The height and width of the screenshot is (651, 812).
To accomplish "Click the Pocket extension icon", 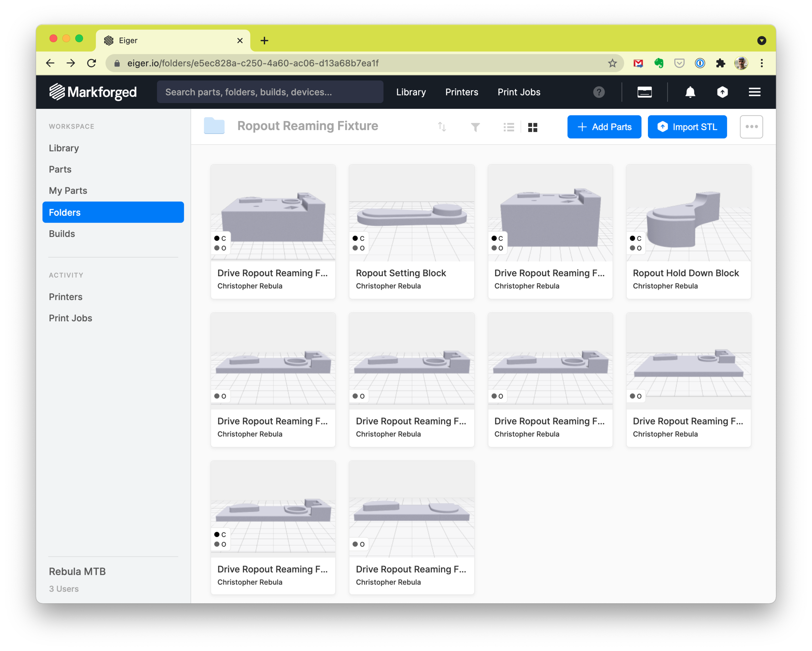I will pyautogui.click(x=679, y=63).
